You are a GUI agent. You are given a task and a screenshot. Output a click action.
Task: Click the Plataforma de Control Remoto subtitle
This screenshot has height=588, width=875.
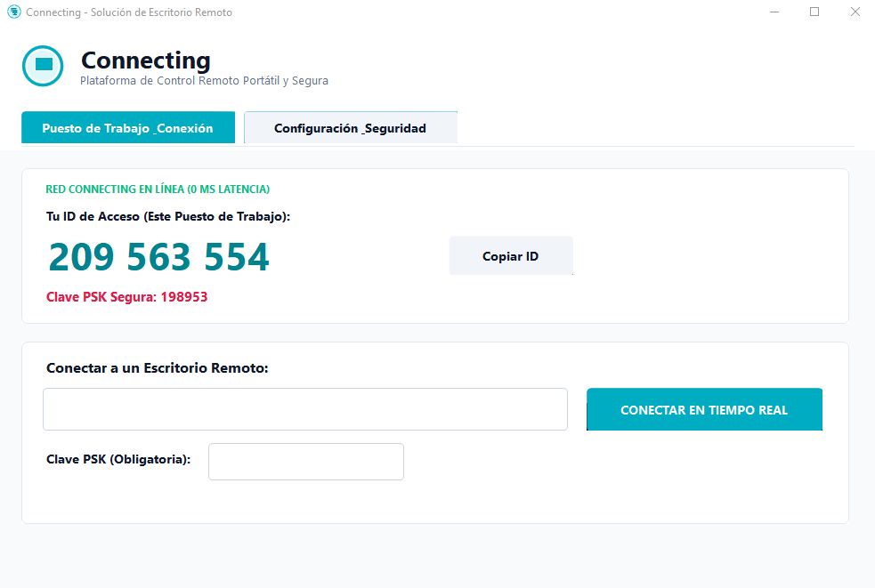204,81
